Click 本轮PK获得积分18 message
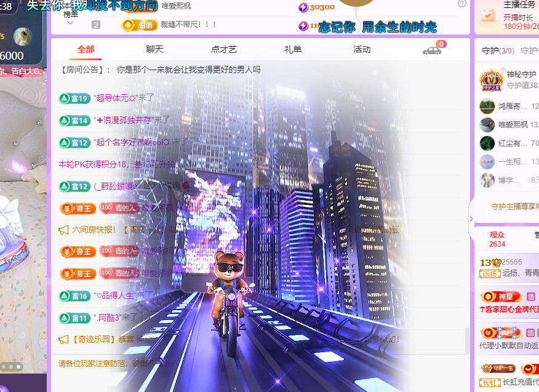This screenshot has width=539, height=392. (117, 164)
